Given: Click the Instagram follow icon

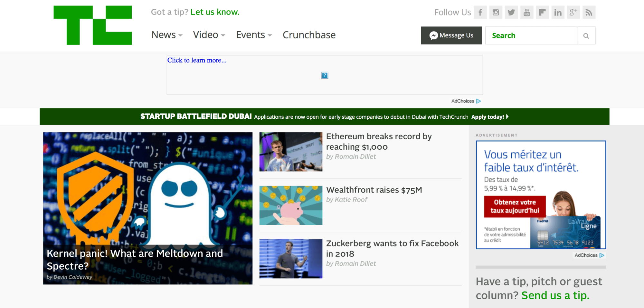Looking at the screenshot, I should (496, 12).
